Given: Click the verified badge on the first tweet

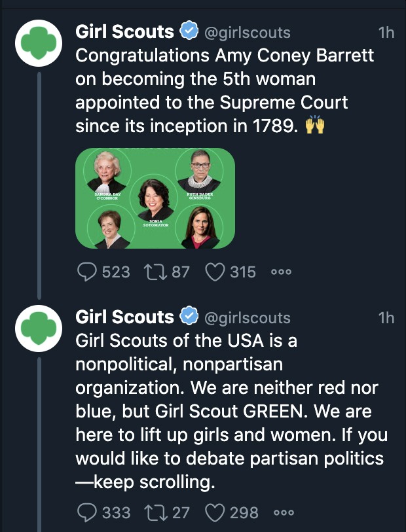Looking at the screenshot, I should coord(189,31).
